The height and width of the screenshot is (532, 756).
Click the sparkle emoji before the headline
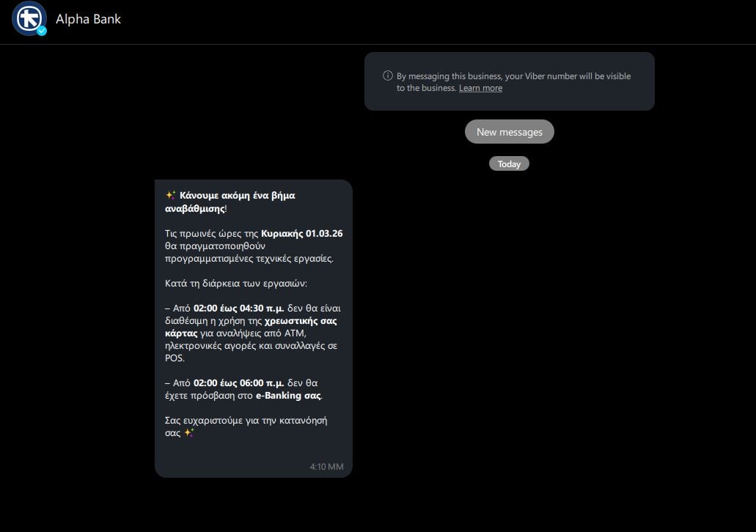170,196
